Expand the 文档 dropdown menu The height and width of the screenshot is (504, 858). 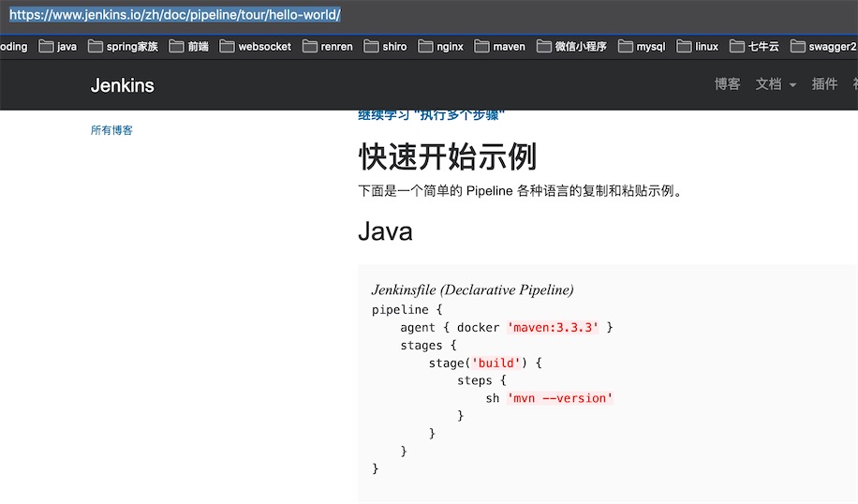coord(776,84)
